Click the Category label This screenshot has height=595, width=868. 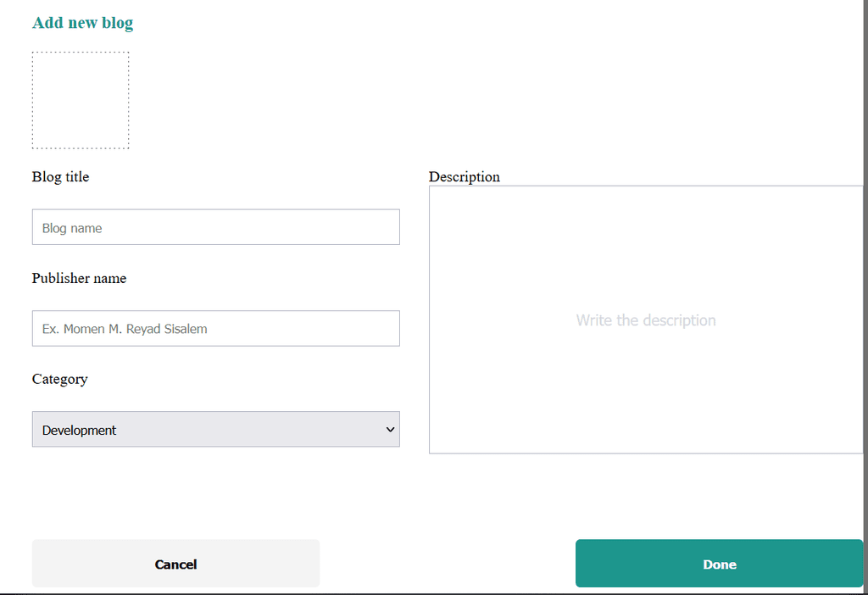pyautogui.click(x=60, y=380)
